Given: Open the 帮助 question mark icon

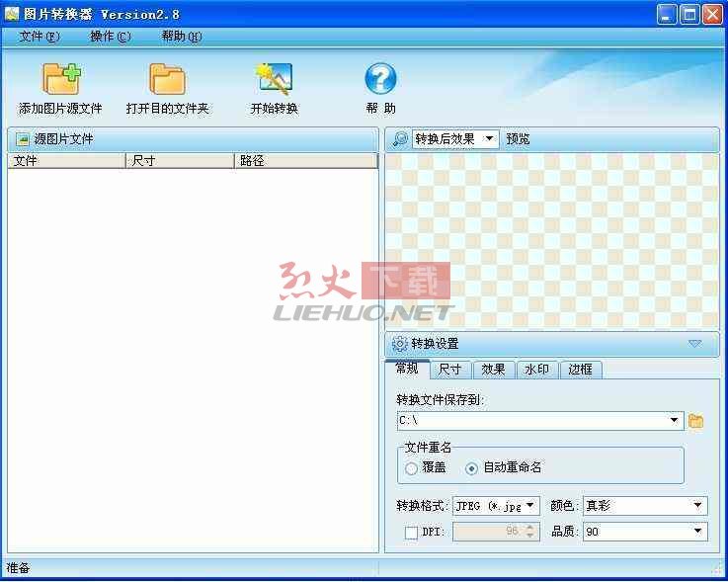Looking at the screenshot, I should [380, 78].
